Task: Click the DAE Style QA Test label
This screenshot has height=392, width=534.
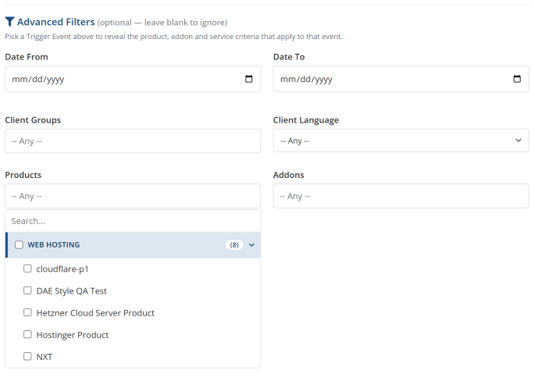Action: click(x=72, y=290)
